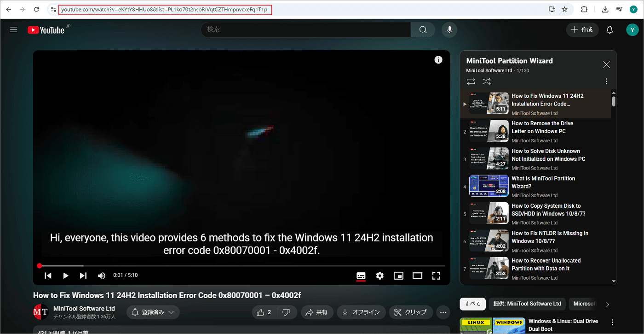This screenshot has width=644, height=334.
Task: Click the 作成 create button
Action: [x=582, y=29]
